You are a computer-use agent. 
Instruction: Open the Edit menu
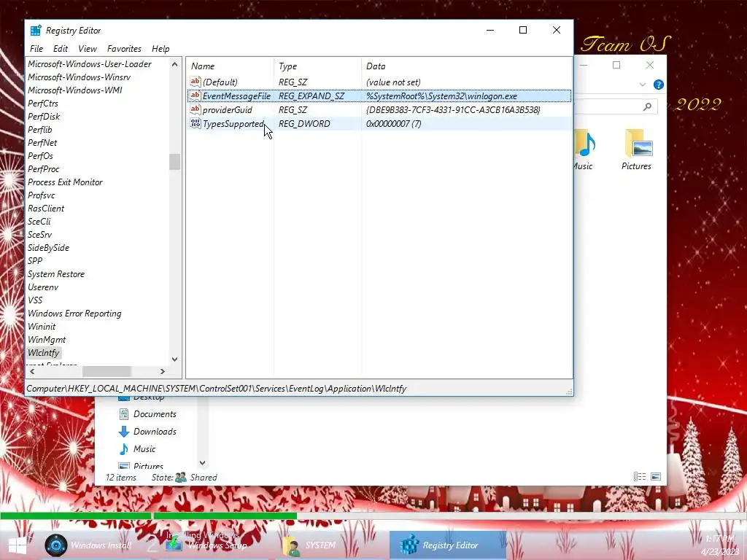pyautogui.click(x=60, y=49)
